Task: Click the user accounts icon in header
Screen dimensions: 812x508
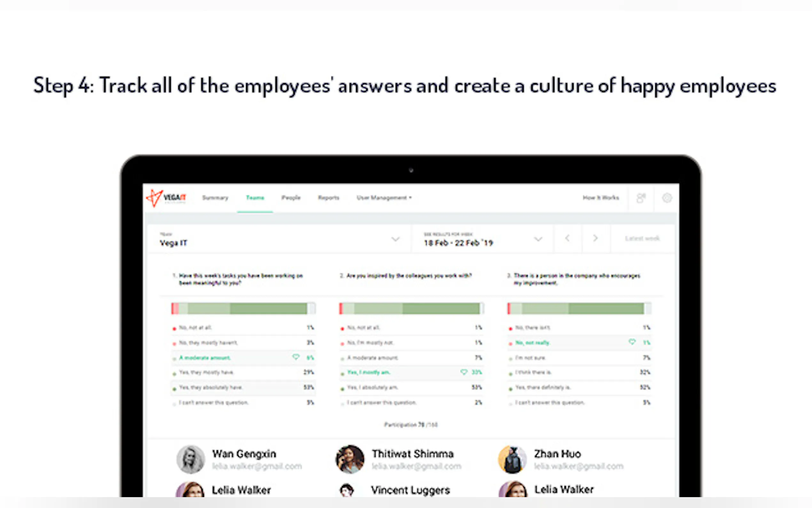Action: pos(641,198)
